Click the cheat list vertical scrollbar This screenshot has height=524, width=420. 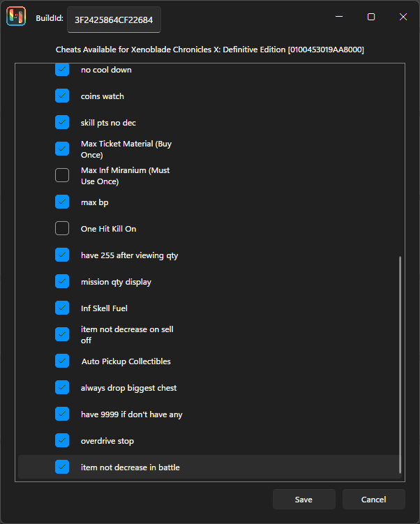tap(400, 364)
